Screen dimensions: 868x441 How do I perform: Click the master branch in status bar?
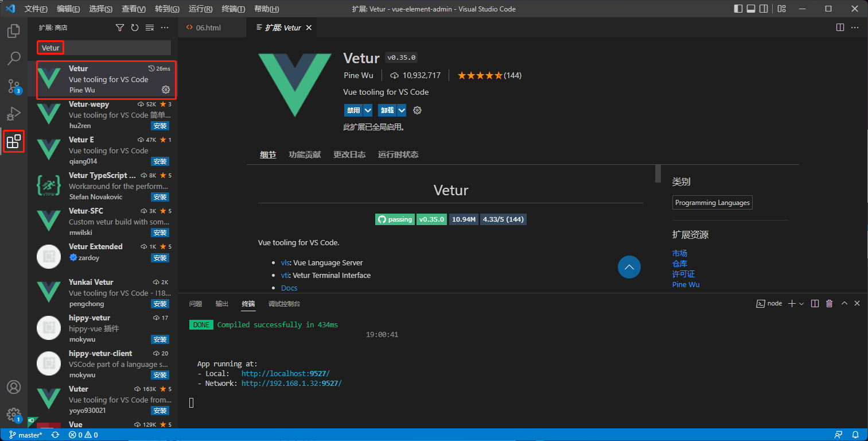[x=26, y=435]
